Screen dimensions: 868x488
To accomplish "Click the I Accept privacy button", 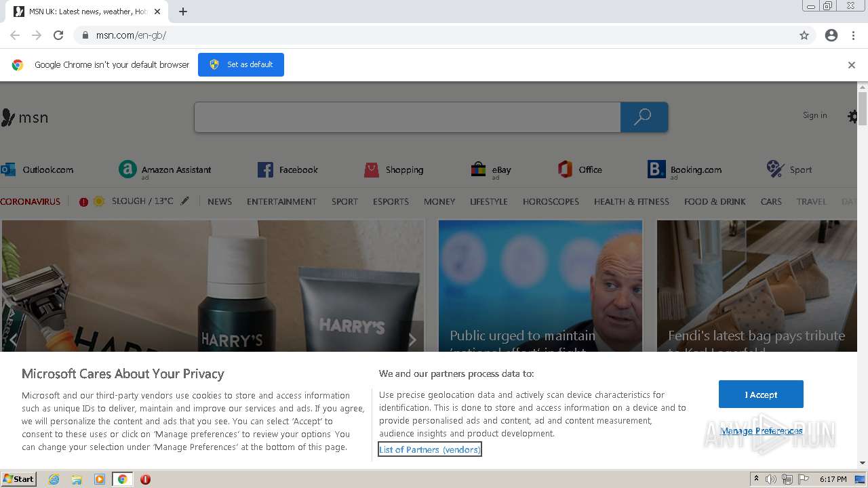I will [761, 394].
